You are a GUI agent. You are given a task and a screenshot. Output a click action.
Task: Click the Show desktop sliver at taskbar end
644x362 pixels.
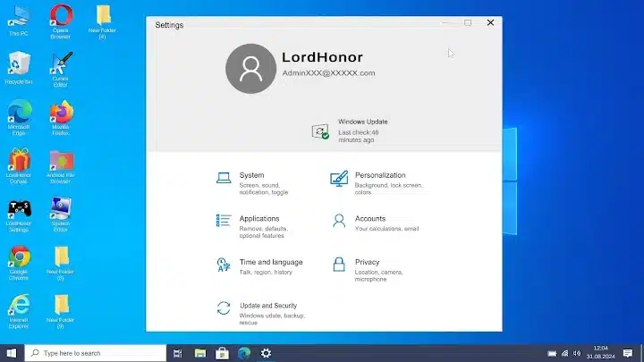coord(641,353)
